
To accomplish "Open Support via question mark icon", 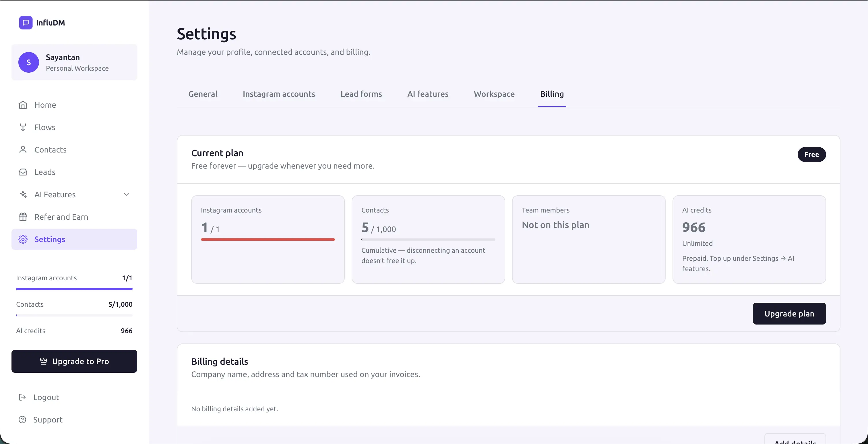I will tap(22, 420).
